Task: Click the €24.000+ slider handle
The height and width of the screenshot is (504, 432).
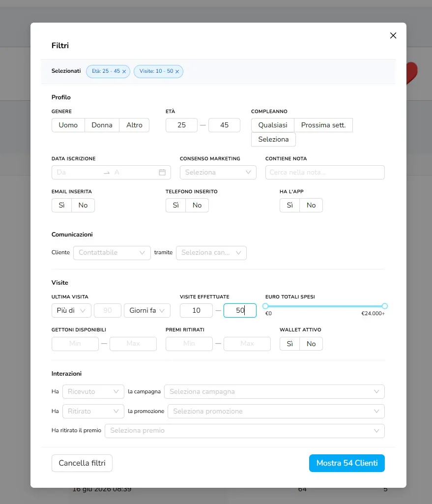Action: [x=385, y=306]
